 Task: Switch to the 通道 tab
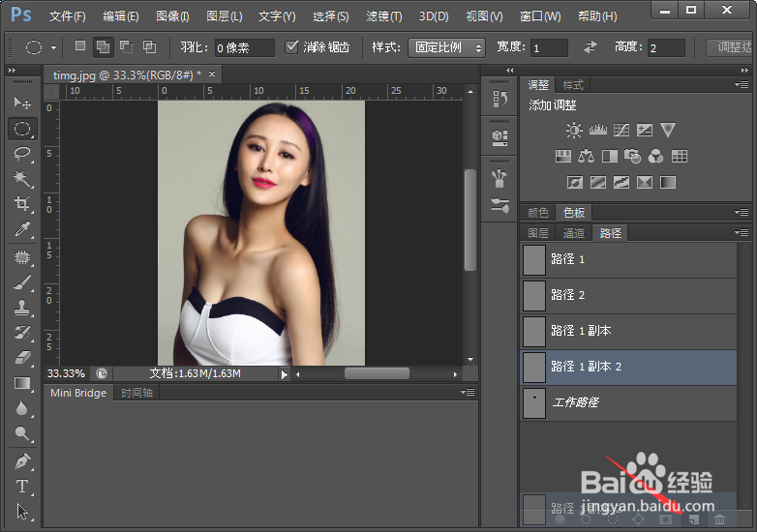(x=574, y=233)
